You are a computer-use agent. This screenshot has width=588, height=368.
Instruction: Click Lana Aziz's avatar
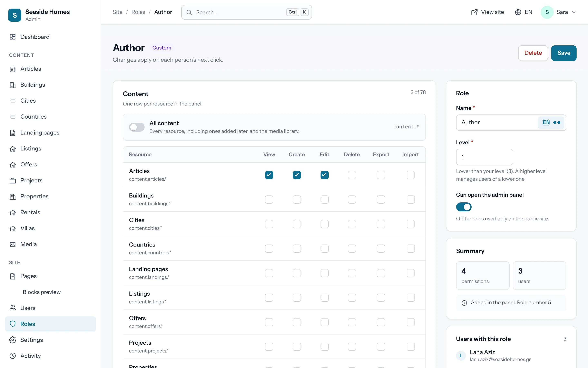click(461, 356)
